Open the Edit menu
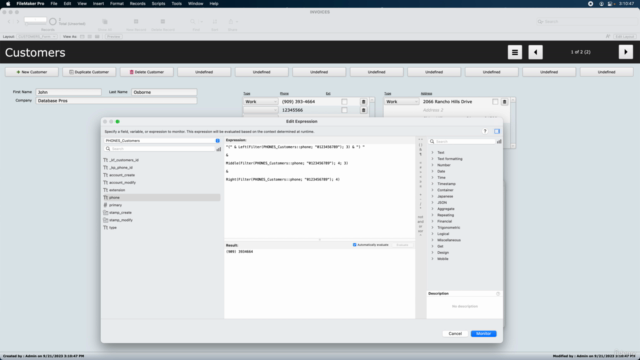The width and height of the screenshot is (640, 360). pyautogui.click(x=67, y=4)
